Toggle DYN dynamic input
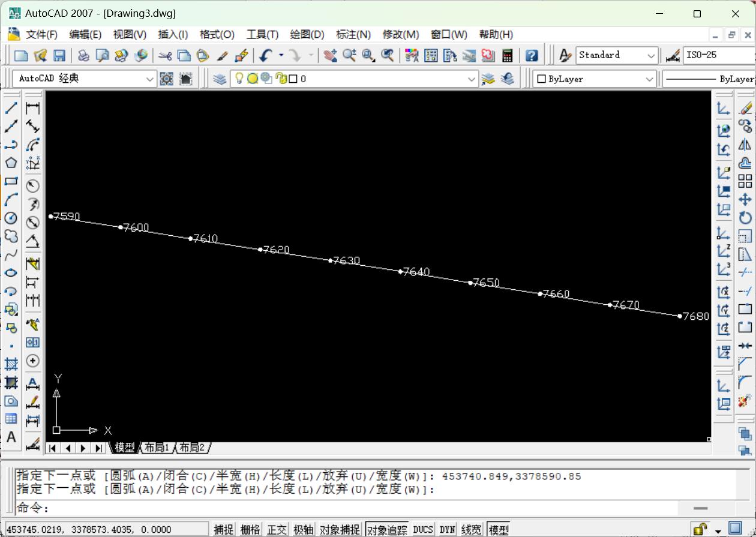The width and height of the screenshot is (756, 537). (448, 529)
